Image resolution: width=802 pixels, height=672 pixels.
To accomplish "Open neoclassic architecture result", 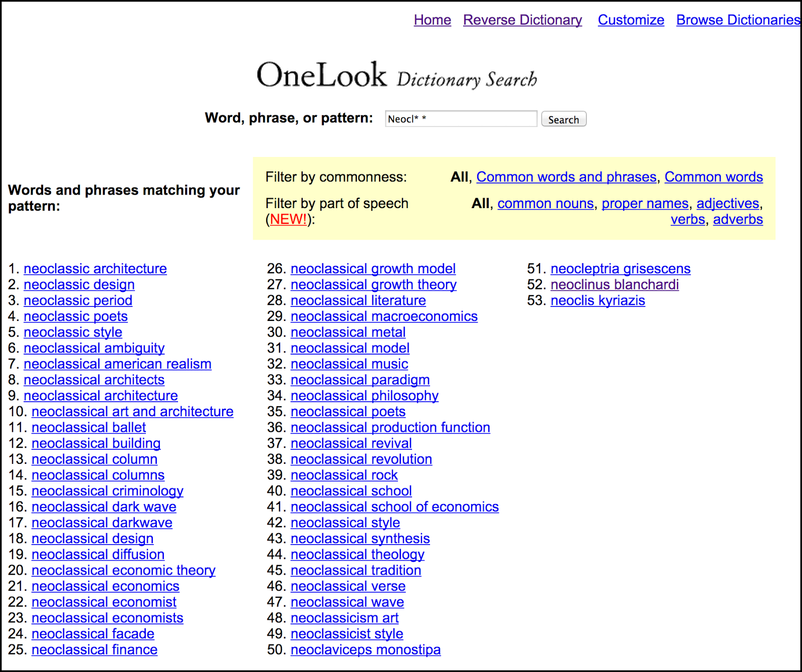I will click(x=95, y=269).
